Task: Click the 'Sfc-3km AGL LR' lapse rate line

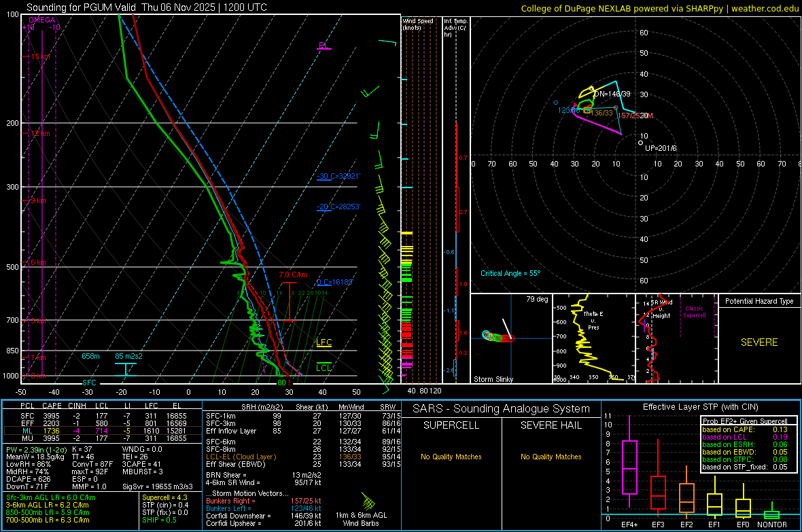Action: (51, 497)
